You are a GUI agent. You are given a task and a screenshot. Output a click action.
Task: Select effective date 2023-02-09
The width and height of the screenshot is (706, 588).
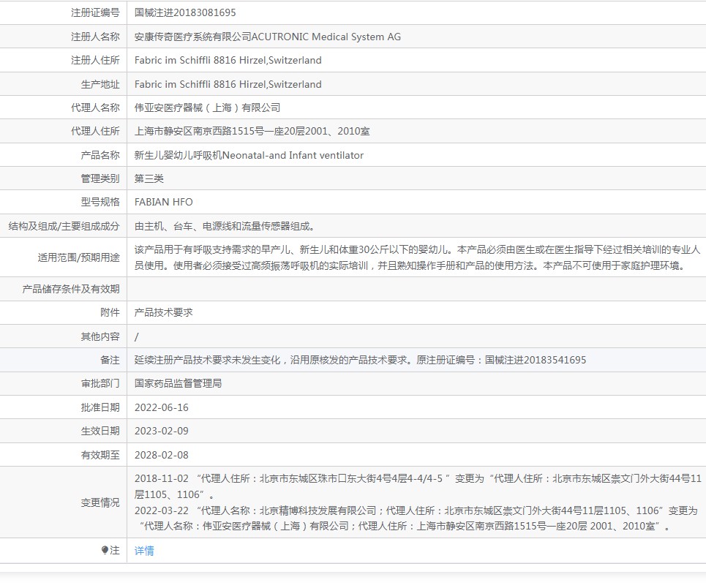coord(161,431)
